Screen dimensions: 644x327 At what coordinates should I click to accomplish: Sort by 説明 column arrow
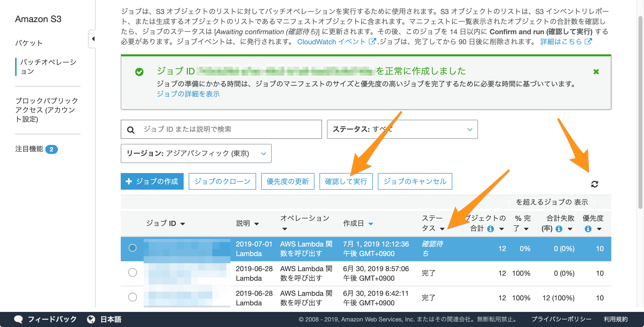pyautogui.click(x=257, y=224)
